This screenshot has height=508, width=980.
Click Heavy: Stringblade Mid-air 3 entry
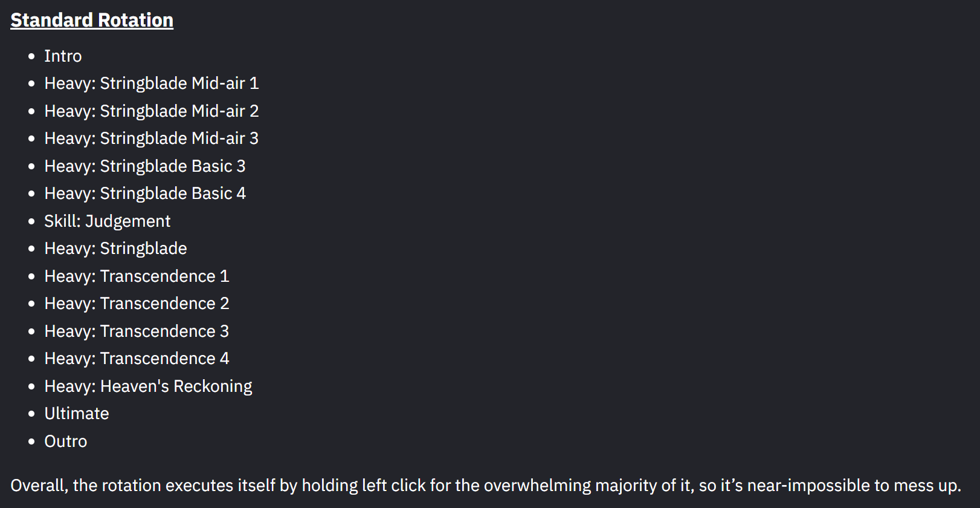152,138
